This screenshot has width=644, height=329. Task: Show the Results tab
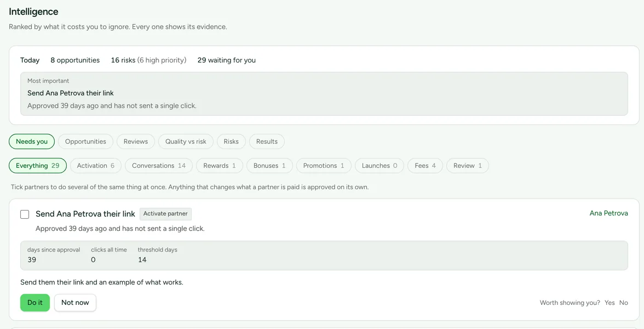point(267,141)
